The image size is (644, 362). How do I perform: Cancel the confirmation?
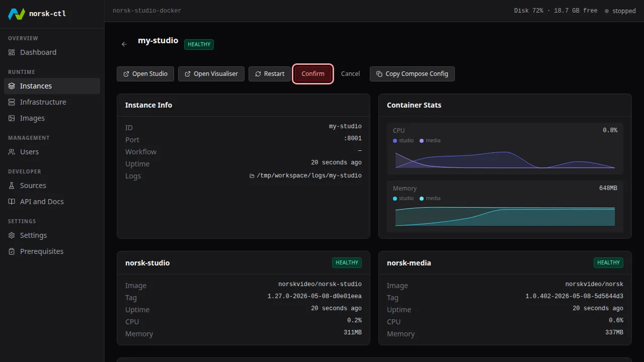coord(351,74)
